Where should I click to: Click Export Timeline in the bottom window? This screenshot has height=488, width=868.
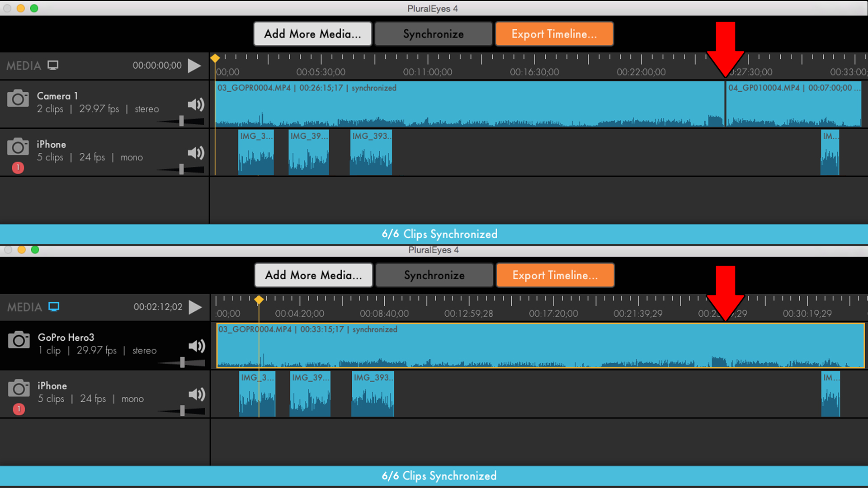click(555, 275)
